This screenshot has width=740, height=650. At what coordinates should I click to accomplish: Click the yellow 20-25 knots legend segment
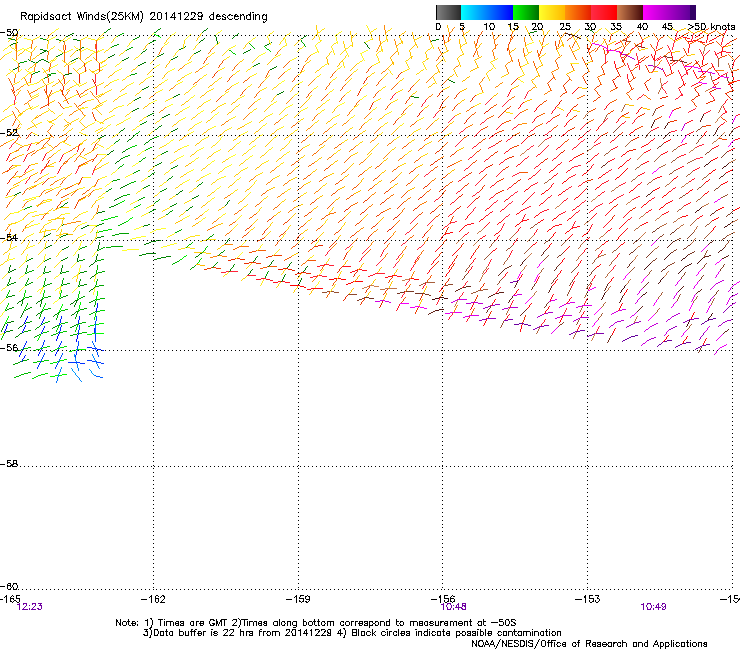(x=552, y=12)
